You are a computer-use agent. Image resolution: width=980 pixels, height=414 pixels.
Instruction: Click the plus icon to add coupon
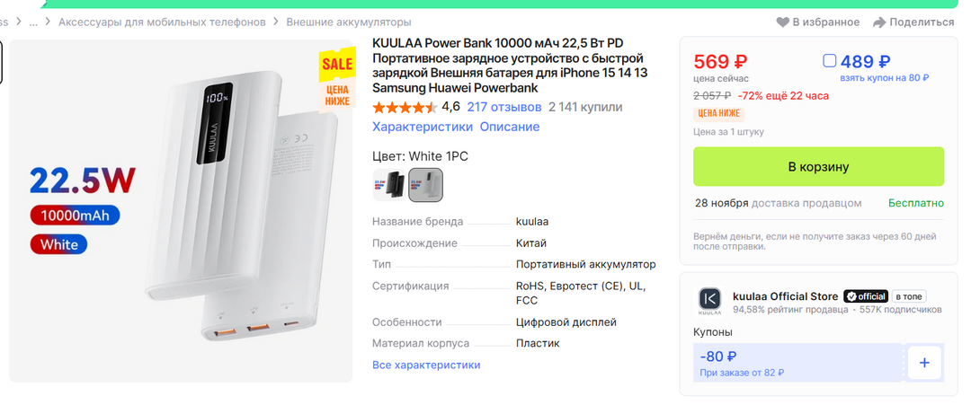(924, 363)
